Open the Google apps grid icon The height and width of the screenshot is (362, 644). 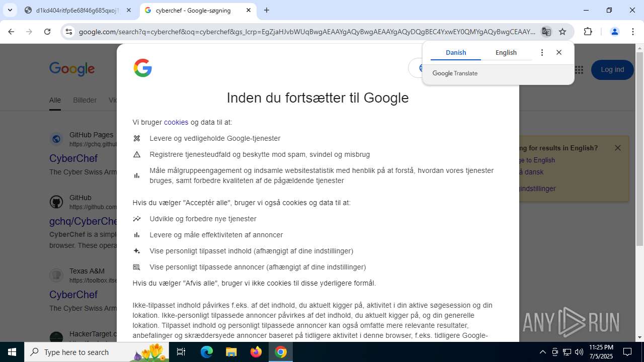coord(579,70)
